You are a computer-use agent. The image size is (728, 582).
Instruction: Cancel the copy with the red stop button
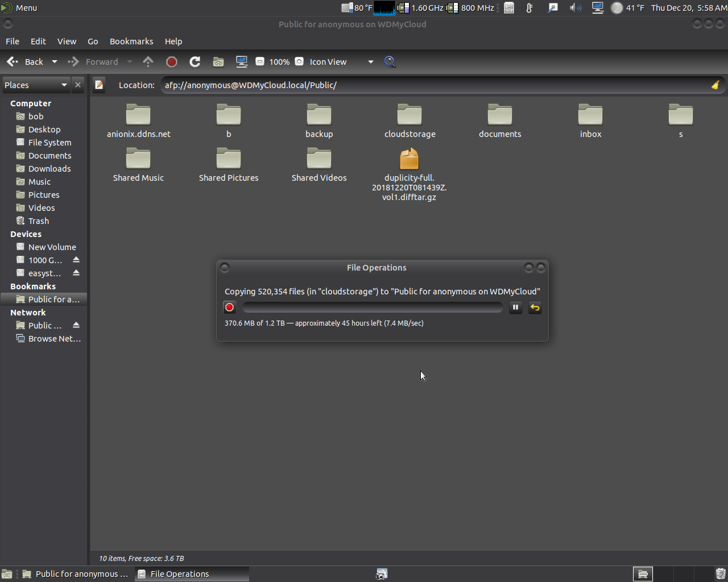click(x=230, y=307)
